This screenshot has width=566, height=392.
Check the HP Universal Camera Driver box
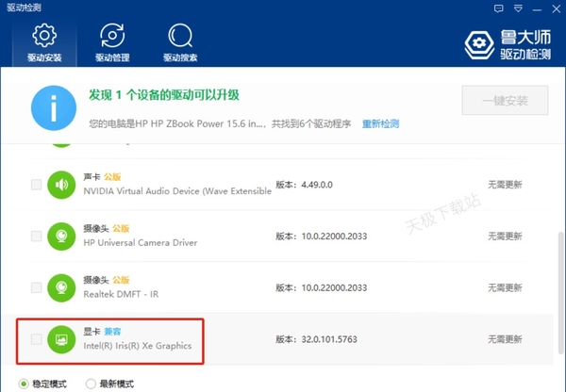(37, 236)
